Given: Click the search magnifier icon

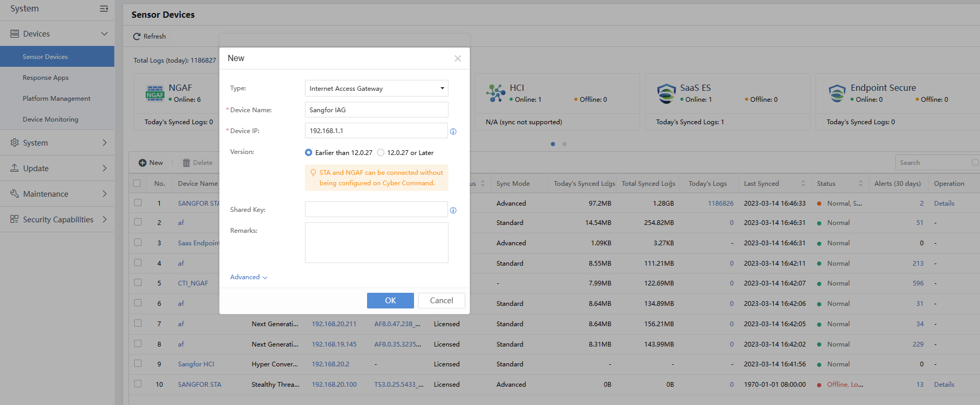Looking at the screenshot, I should 974,163.
